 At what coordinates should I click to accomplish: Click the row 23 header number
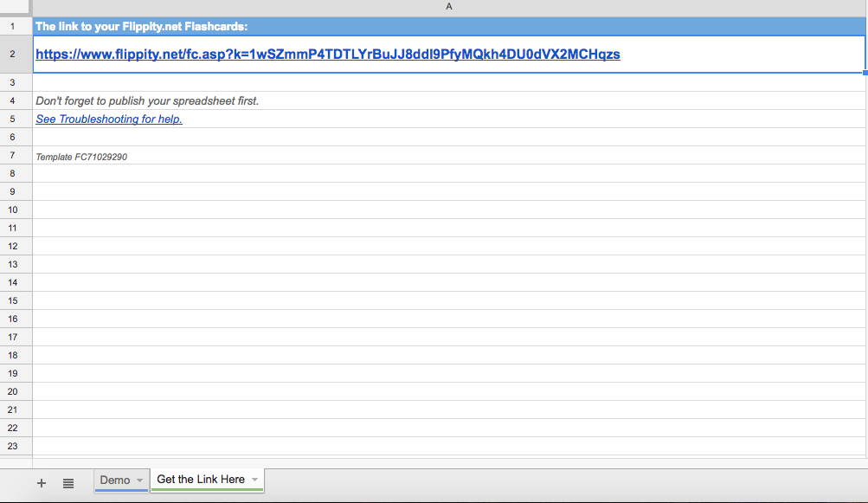(13, 446)
